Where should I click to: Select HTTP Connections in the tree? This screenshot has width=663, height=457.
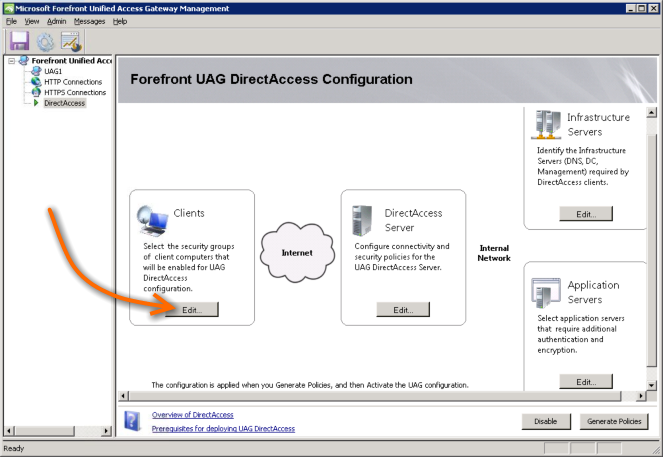point(73,82)
